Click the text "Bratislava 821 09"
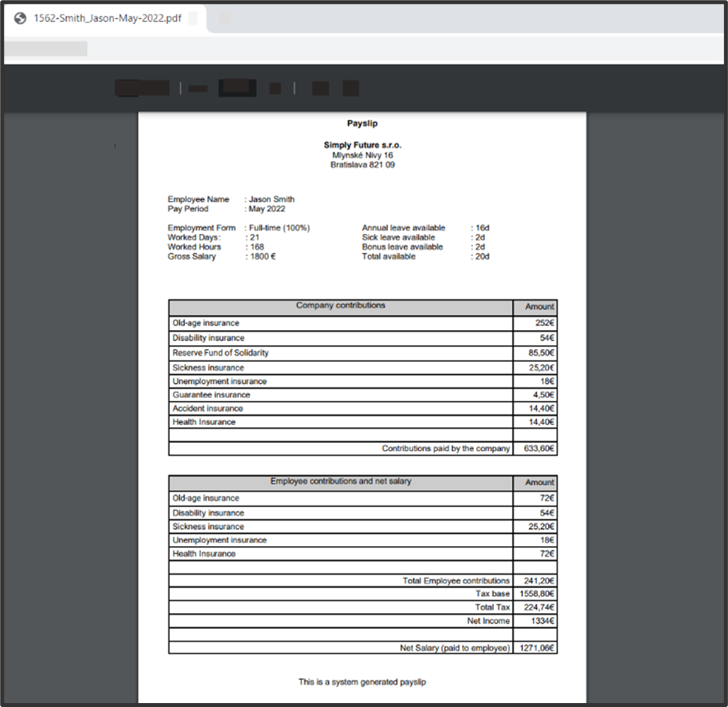728x707 pixels. 363,165
